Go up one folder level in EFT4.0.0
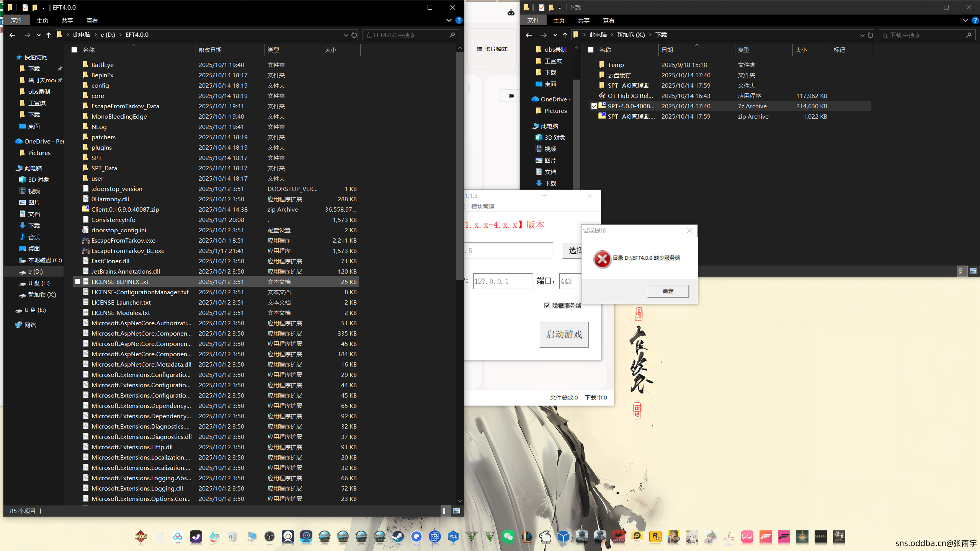980x551 pixels. click(48, 35)
